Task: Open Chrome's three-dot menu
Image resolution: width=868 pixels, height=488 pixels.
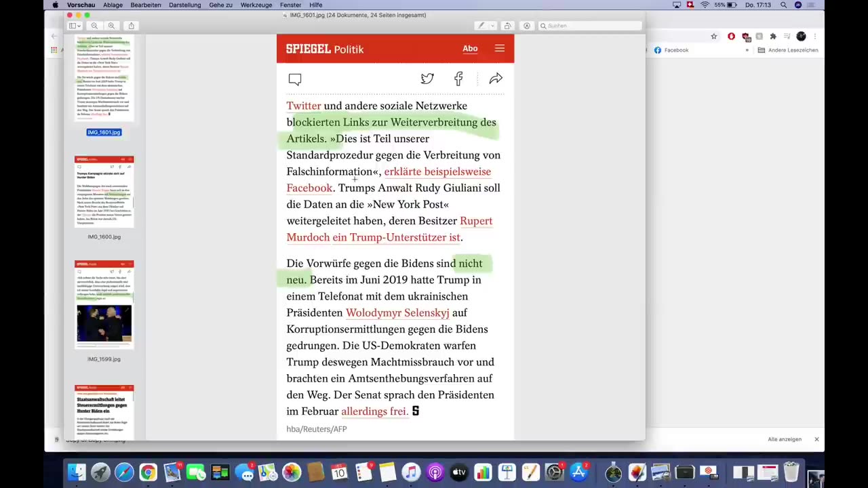Action: pos(815,36)
